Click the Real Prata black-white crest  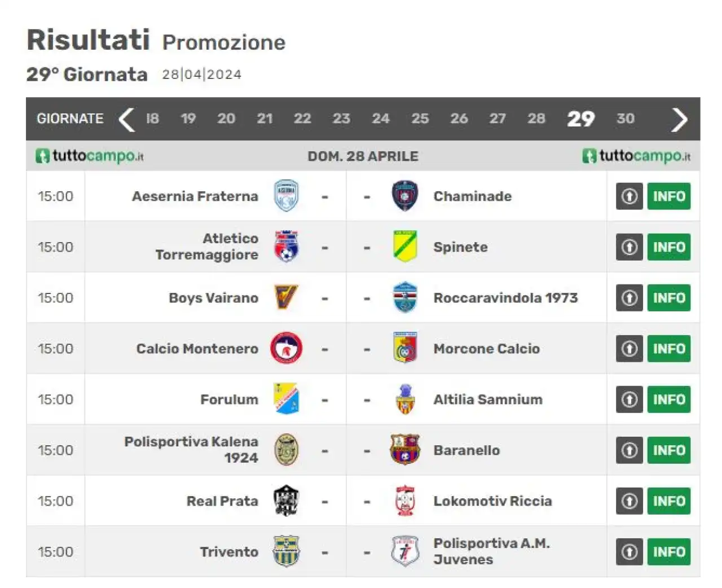286,501
